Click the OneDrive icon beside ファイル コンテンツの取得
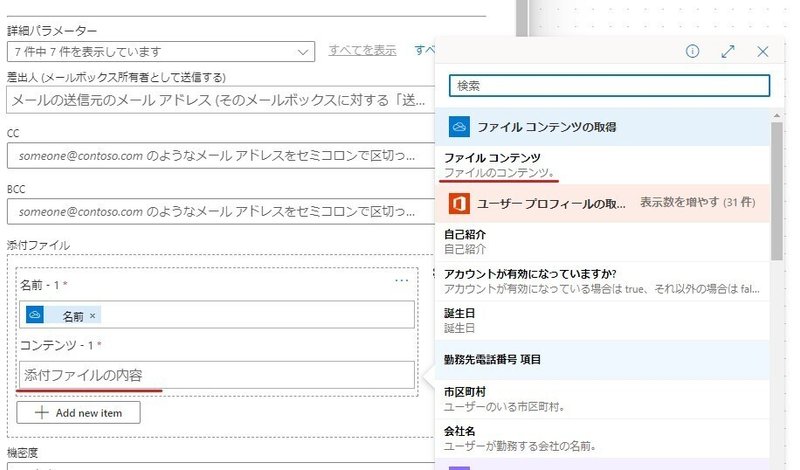 coord(459,127)
